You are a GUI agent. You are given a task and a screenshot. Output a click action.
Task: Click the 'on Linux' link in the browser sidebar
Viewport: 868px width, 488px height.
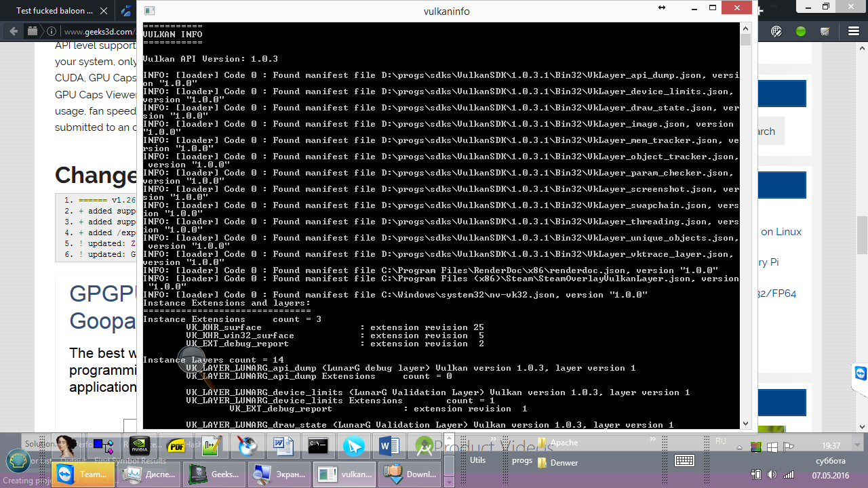tap(781, 232)
